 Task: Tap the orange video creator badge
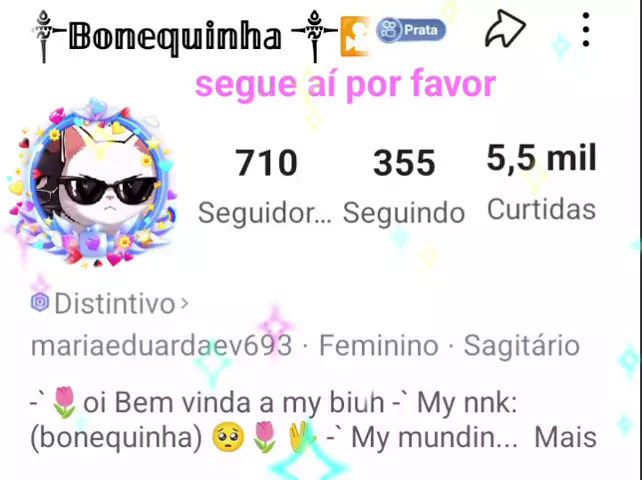coord(355,36)
